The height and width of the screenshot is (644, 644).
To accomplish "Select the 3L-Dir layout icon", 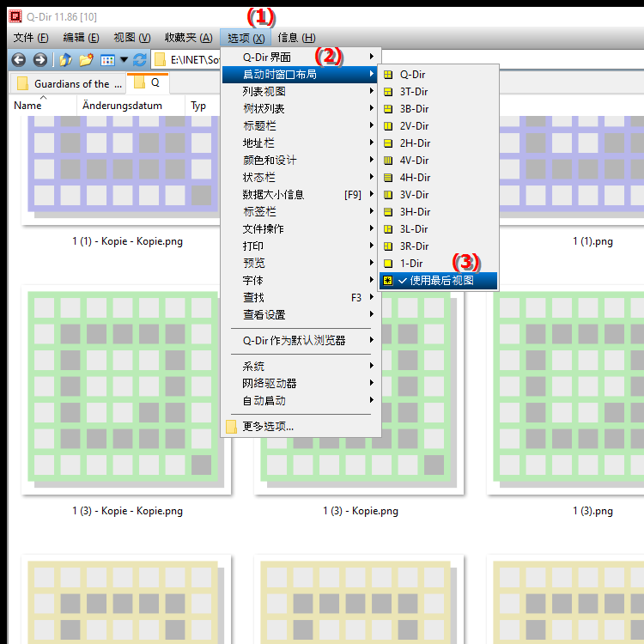I will click(x=388, y=229).
